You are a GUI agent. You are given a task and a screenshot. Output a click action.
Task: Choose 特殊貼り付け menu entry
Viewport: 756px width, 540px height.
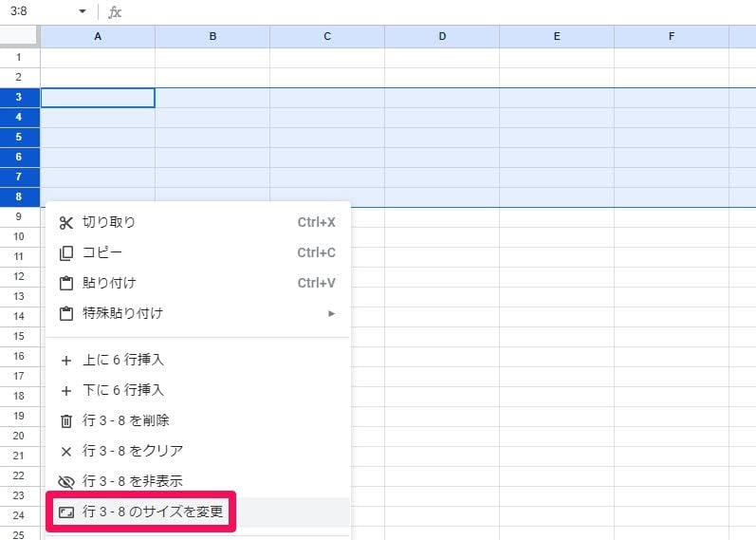(x=197, y=314)
